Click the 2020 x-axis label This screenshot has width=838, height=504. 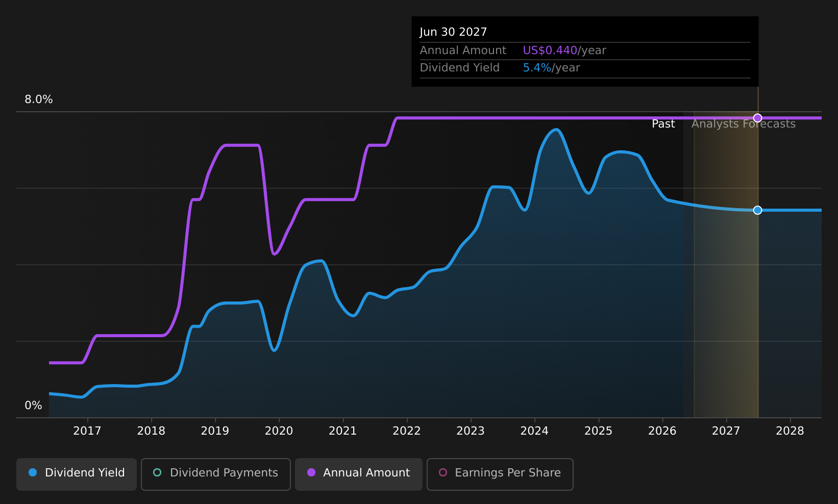(x=279, y=431)
